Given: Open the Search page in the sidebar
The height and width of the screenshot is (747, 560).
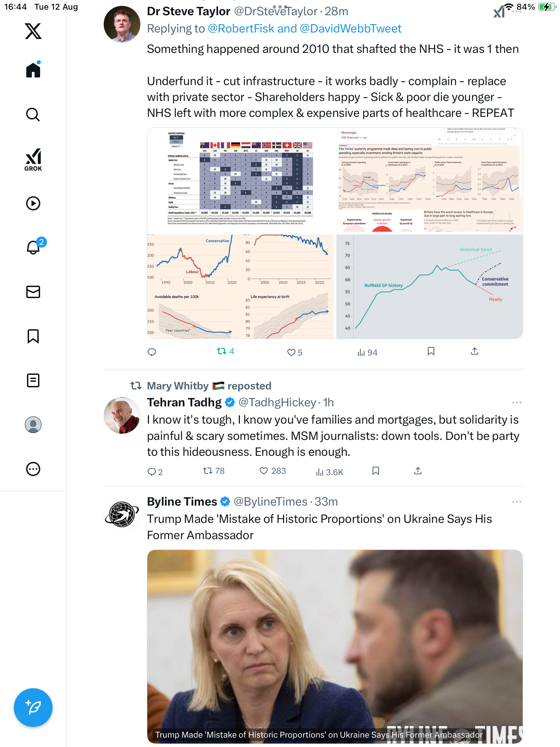Looking at the screenshot, I should [33, 114].
